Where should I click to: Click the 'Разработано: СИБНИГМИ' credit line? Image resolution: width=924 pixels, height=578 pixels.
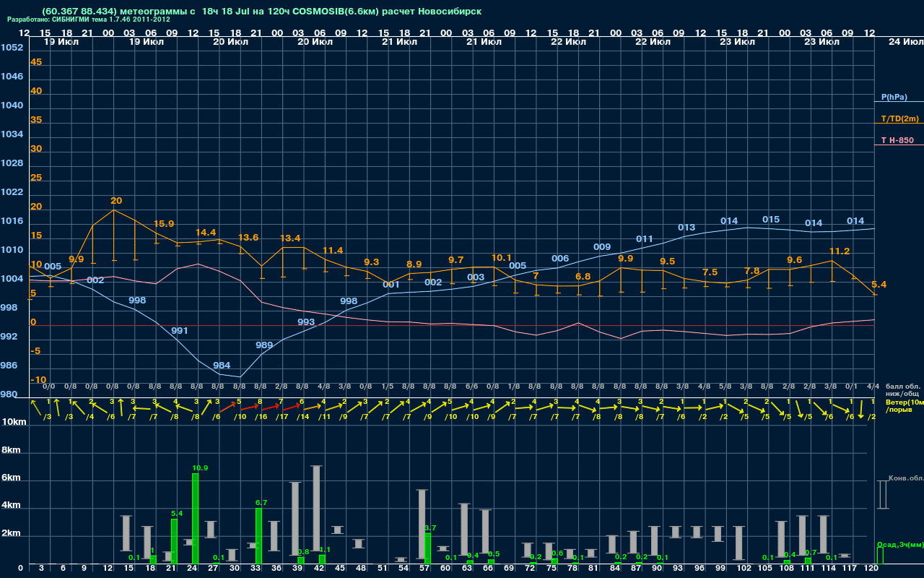point(89,20)
